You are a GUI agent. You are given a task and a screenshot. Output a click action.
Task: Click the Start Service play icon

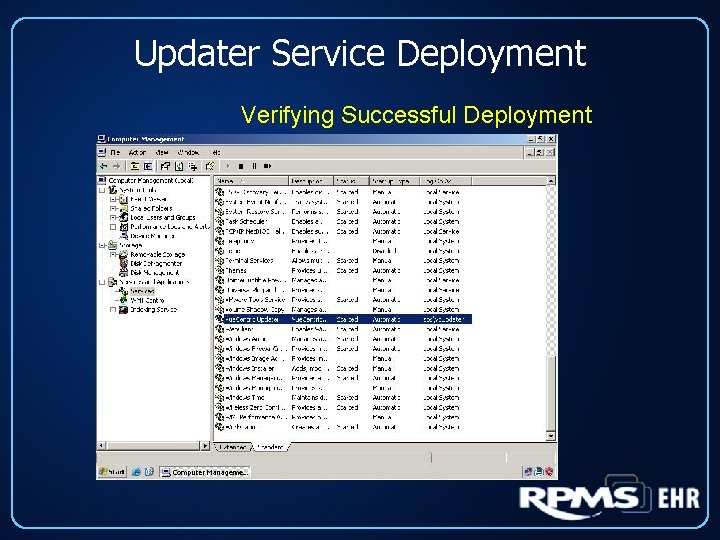coord(228,166)
